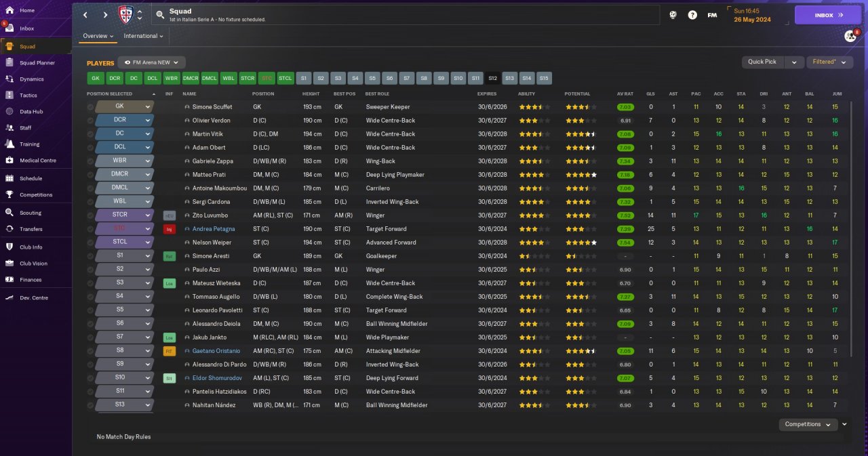Click the Quick Pick button

point(762,62)
